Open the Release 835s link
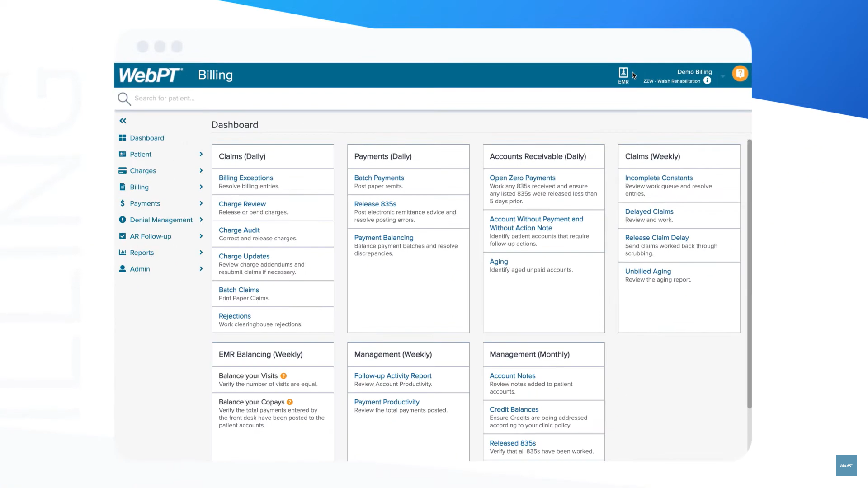 (x=375, y=204)
